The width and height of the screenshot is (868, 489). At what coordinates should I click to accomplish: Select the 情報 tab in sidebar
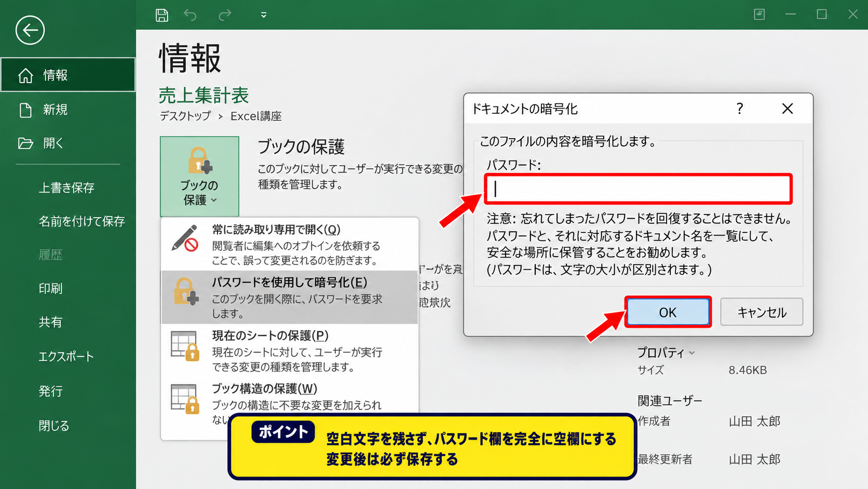[68, 75]
